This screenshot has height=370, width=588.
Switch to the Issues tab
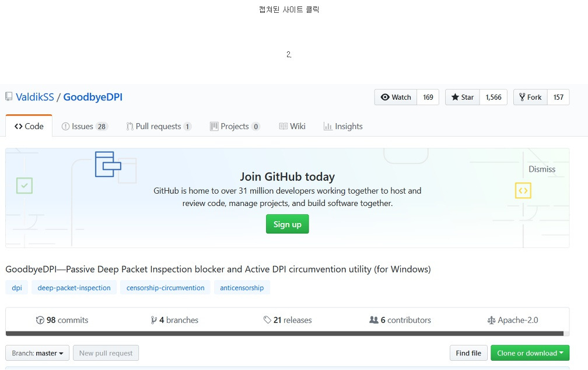click(85, 126)
